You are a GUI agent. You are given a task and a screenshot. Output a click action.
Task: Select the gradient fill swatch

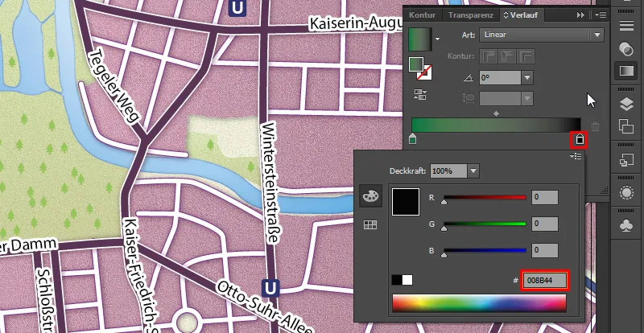point(416,64)
